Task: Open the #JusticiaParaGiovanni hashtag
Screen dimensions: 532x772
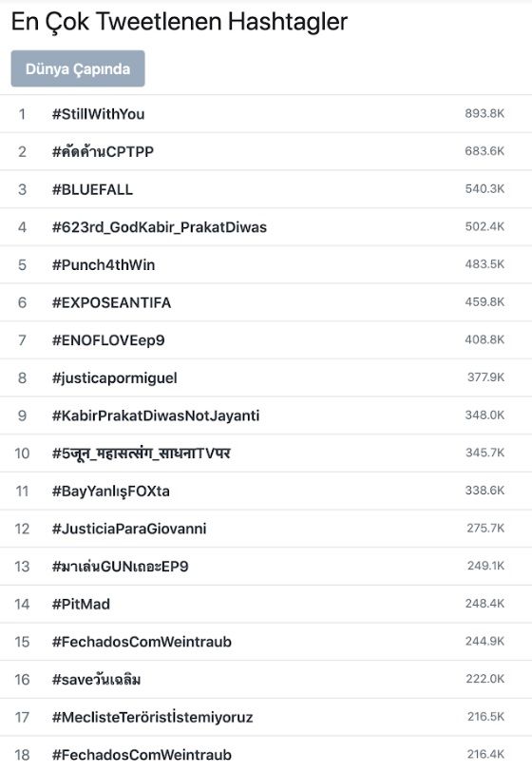Action: 129,529
